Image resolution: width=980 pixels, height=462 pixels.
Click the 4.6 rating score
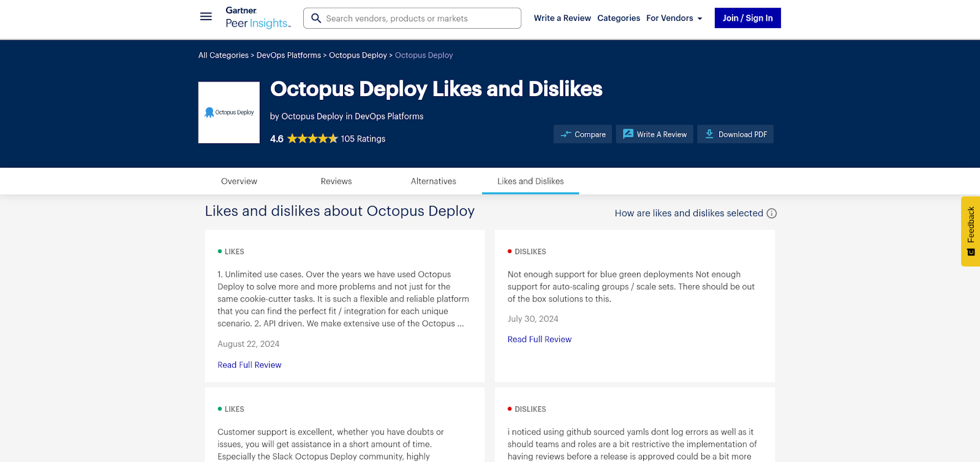pyautogui.click(x=277, y=139)
